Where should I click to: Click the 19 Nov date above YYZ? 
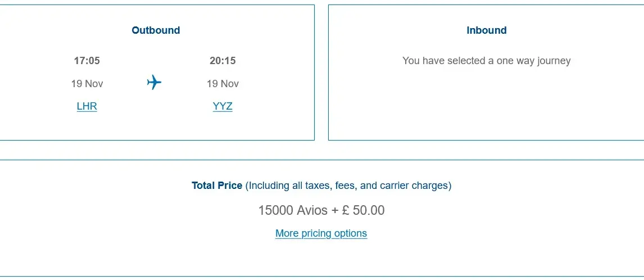(x=223, y=84)
